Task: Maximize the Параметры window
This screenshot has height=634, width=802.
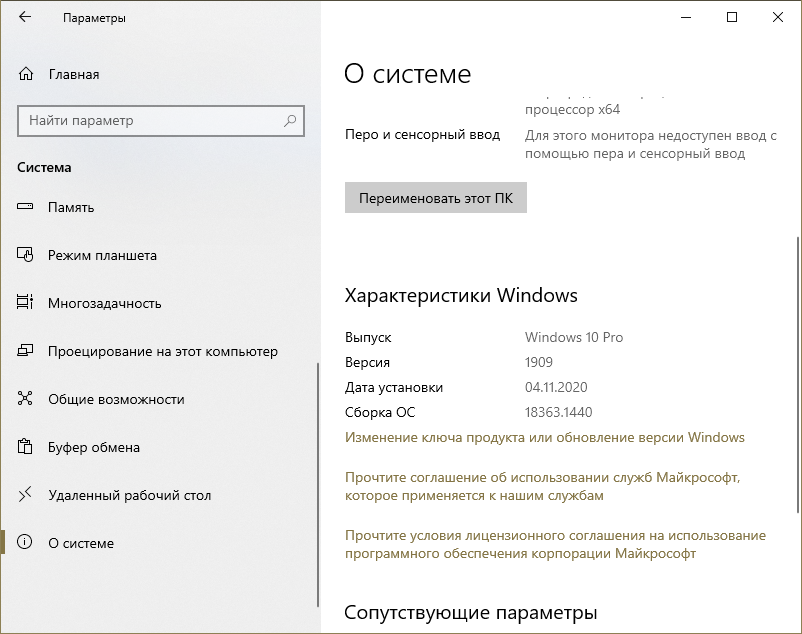Action: point(732,17)
